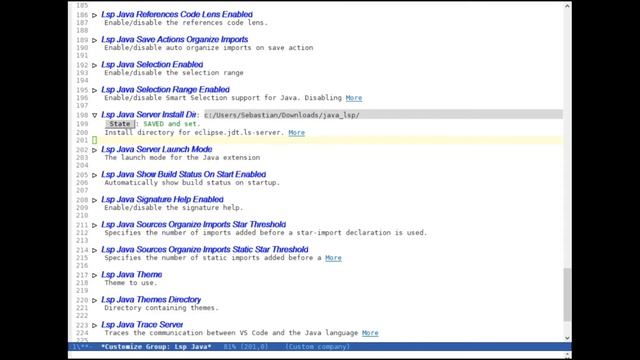Click text 'Enable/disable auto organize imports on save action'
This screenshot has width=640, height=360.
pos(209,48)
